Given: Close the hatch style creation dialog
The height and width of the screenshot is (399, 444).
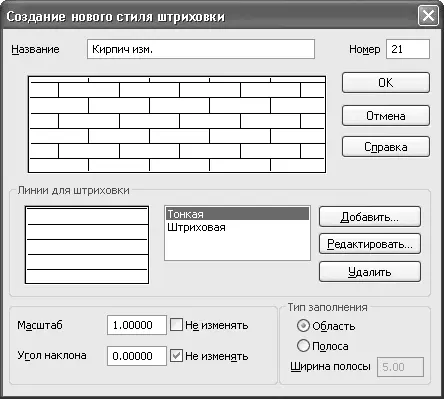Looking at the screenshot, I should pyautogui.click(x=428, y=16).
